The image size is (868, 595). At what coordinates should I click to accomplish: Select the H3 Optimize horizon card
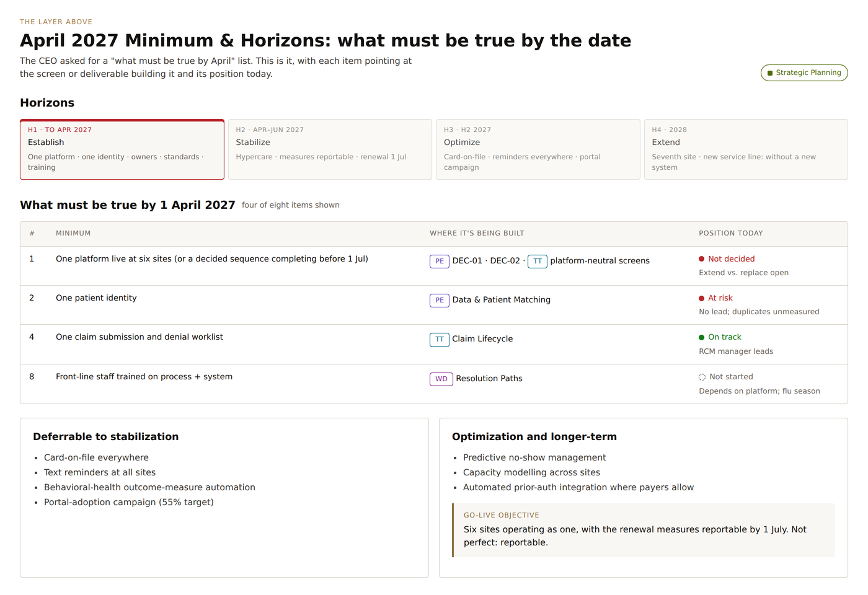point(538,149)
